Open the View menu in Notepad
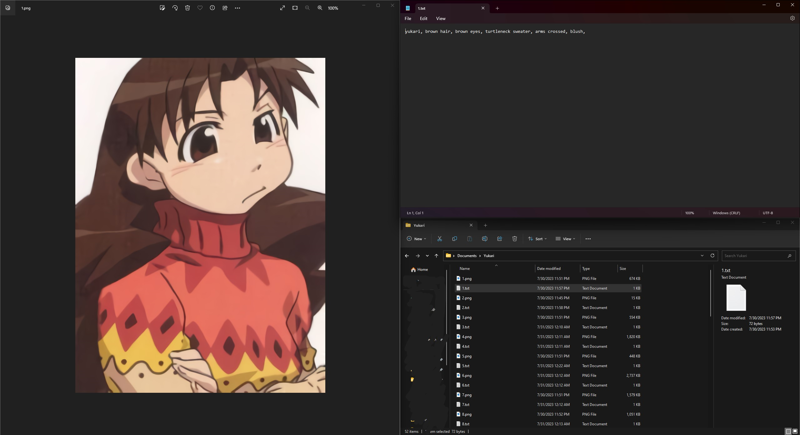The width and height of the screenshot is (800, 435). pos(441,18)
